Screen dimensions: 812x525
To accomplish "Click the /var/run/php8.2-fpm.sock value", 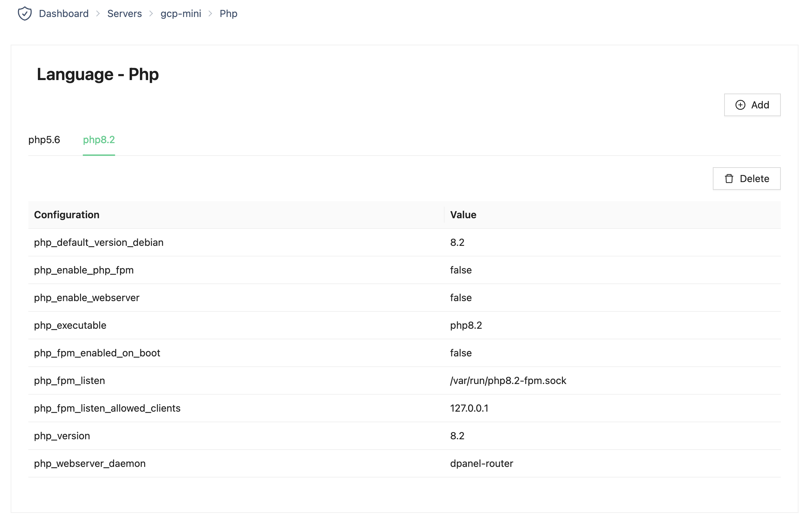I will [508, 380].
